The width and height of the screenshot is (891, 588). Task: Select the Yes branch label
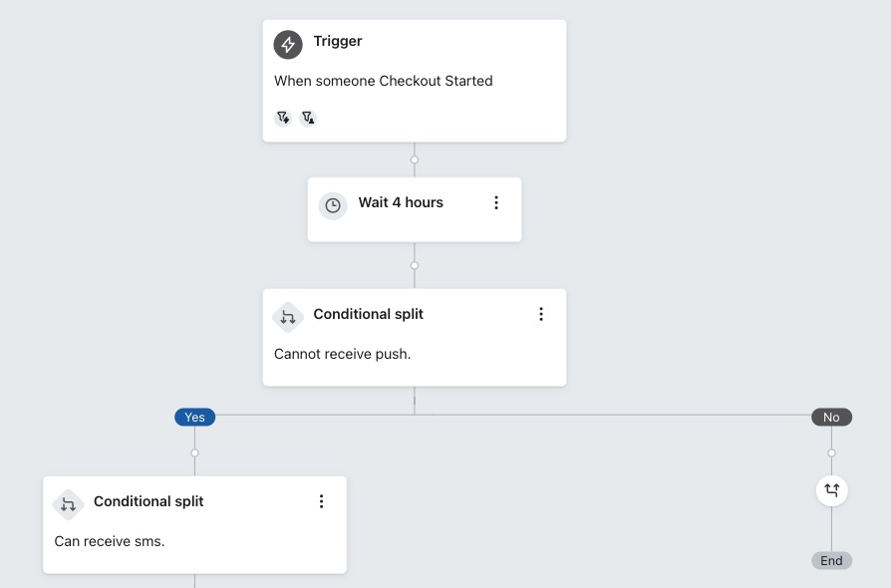(x=194, y=417)
